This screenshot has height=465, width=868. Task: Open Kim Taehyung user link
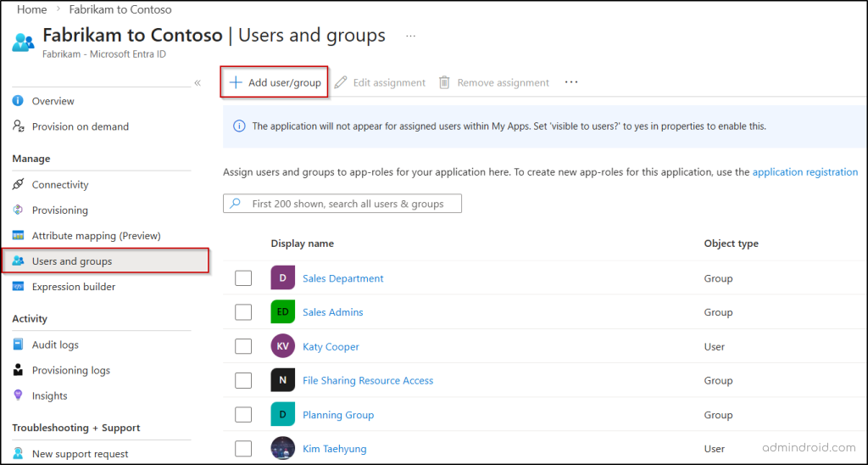[334, 448]
